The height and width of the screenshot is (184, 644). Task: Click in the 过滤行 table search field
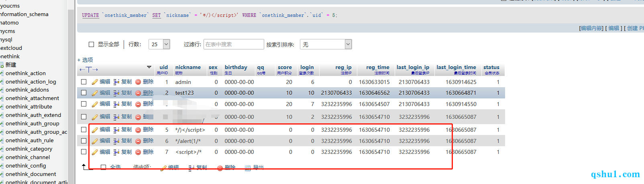pyautogui.click(x=234, y=44)
